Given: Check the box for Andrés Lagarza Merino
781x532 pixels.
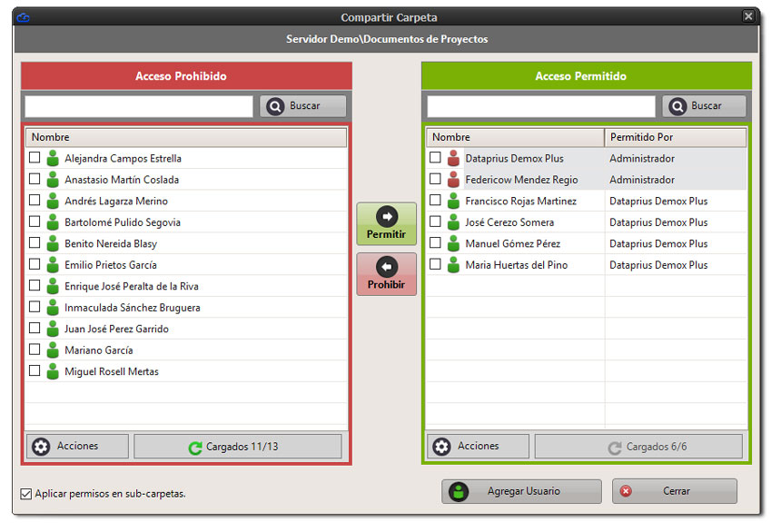Looking at the screenshot, I should pyautogui.click(x=35, y=201).
